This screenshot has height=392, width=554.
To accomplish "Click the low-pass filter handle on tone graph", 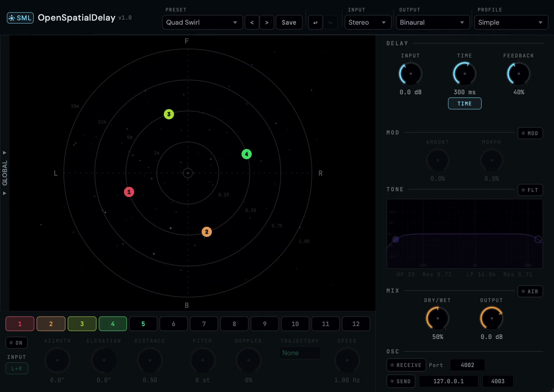I will (x=538, y=240).
